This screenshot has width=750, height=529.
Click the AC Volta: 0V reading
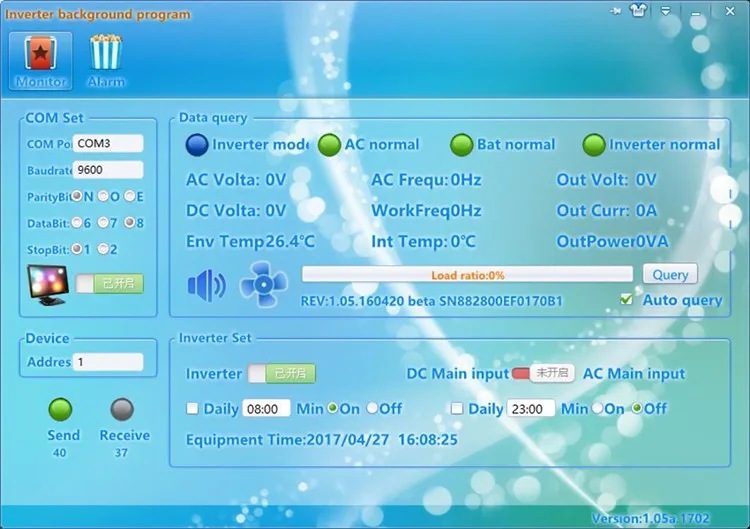(x=236, y=180)
